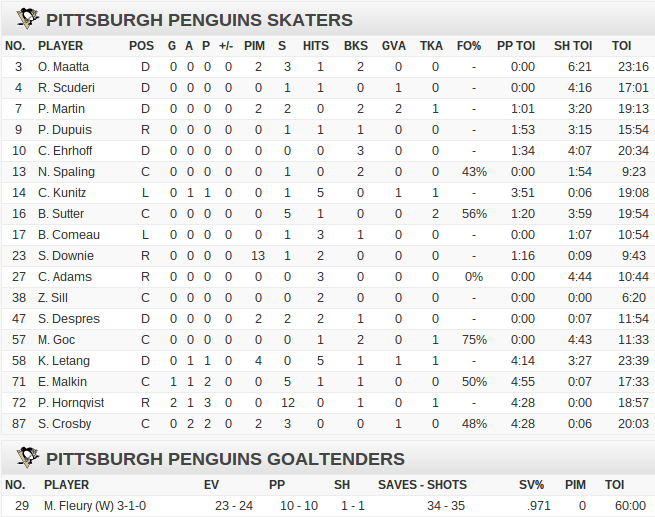Click the Penguins logo beside Goaltenders heading

coord(28,458)
